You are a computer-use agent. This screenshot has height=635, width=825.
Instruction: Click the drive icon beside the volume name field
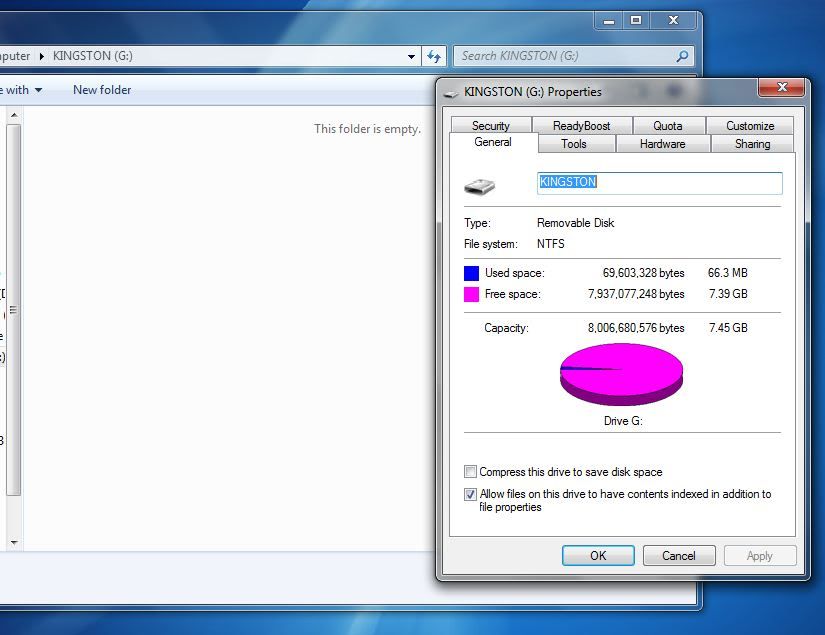(479, 186)
